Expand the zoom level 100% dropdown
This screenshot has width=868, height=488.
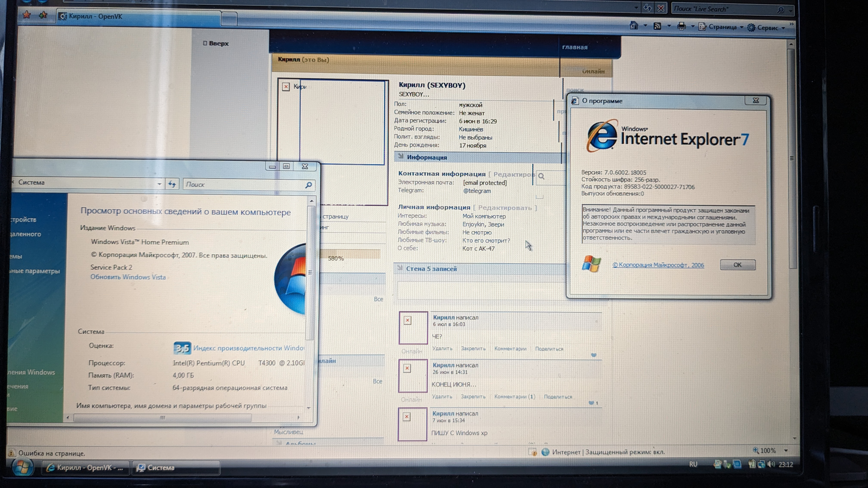[x=786, y=450]
